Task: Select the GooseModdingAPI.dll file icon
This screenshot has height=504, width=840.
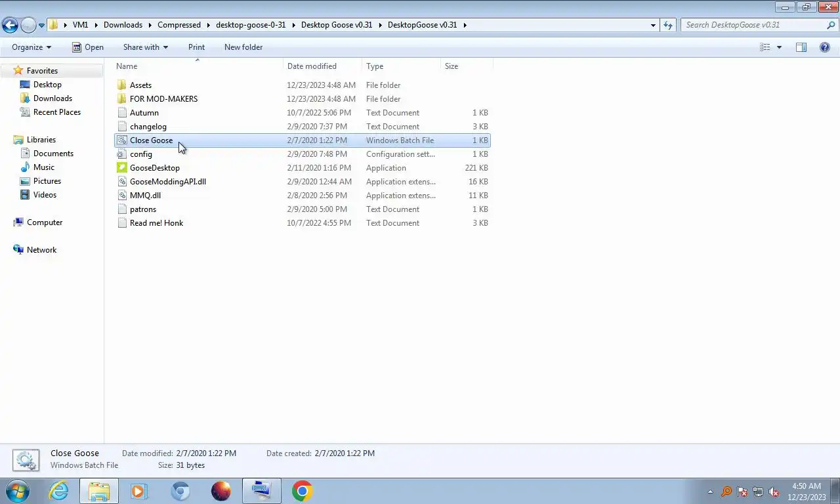Action: (121, 182)
